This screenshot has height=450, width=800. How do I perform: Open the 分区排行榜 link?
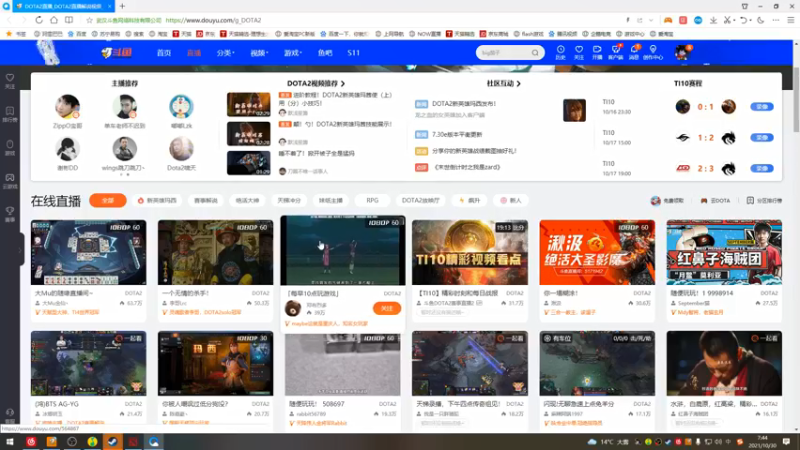764,201
